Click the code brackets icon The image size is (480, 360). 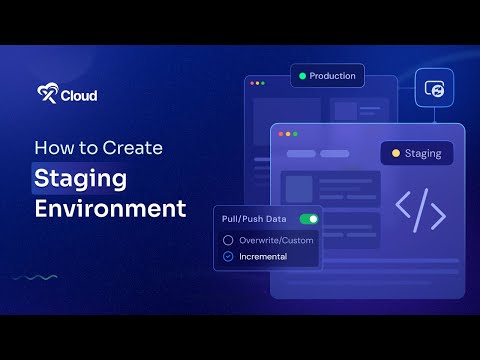coord(421,210)
